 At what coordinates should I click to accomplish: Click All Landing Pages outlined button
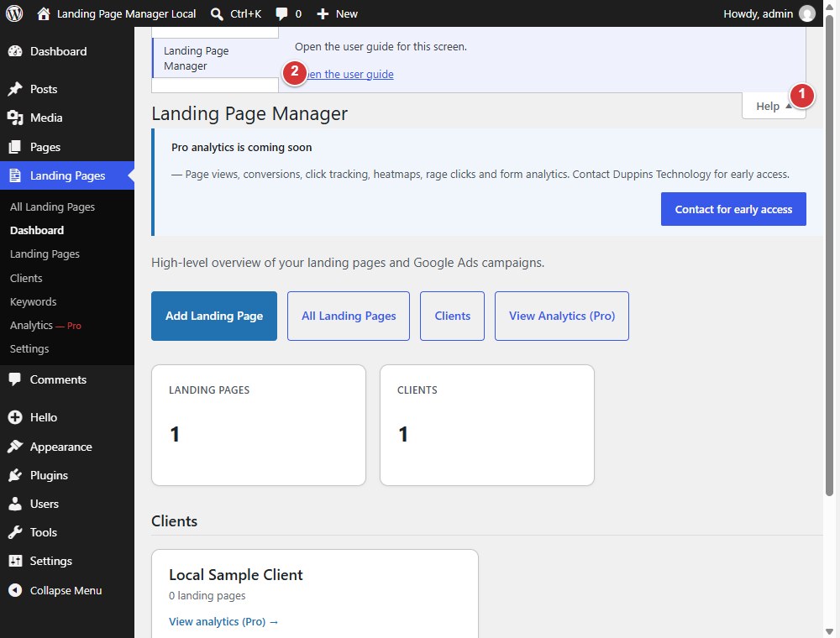click(349, 316)
